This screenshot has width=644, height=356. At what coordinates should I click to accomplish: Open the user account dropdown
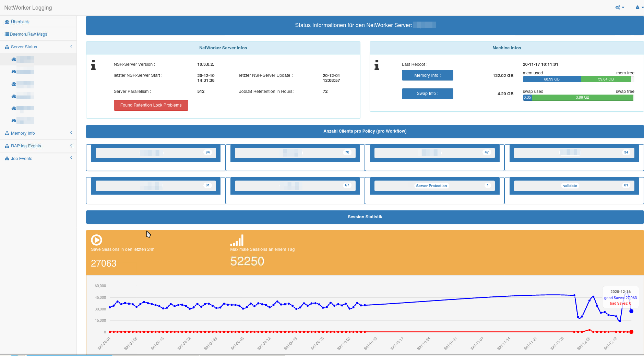point(639,7)
